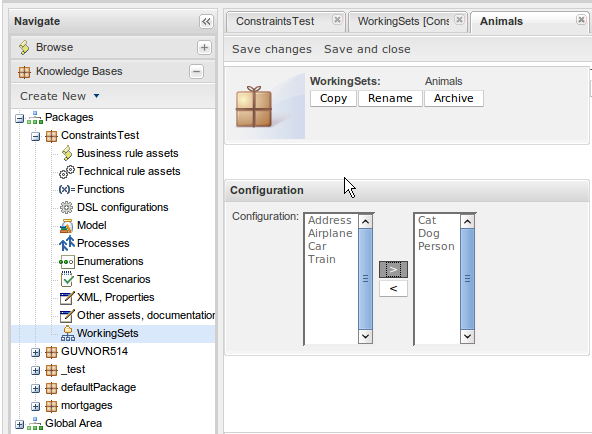Select the WorkingSets tree icon
The width and height of the screenshot is (592, 434).
68,334
